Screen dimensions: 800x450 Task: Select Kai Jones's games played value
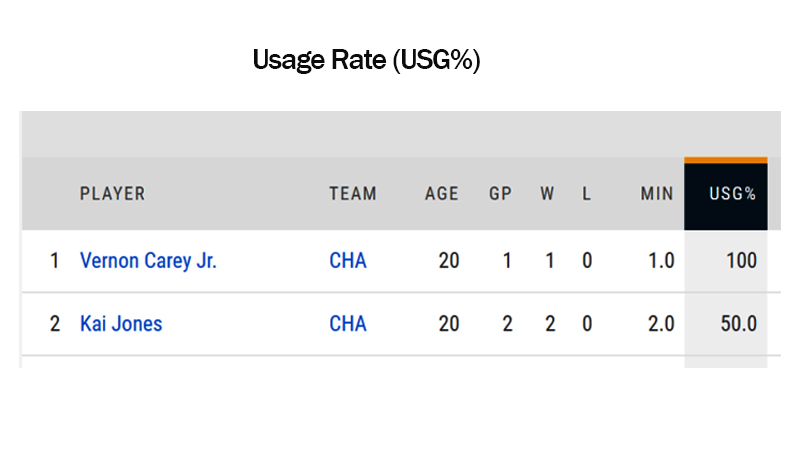tap(507, 324)
